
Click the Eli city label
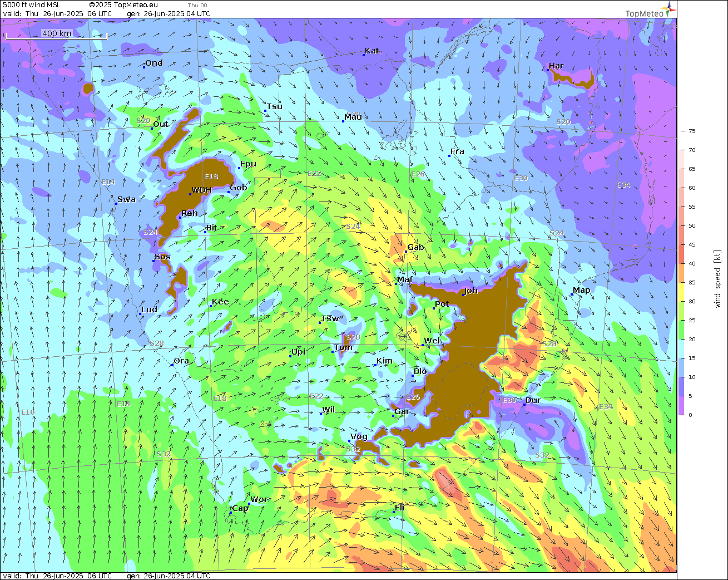click(x=400, y=508)
